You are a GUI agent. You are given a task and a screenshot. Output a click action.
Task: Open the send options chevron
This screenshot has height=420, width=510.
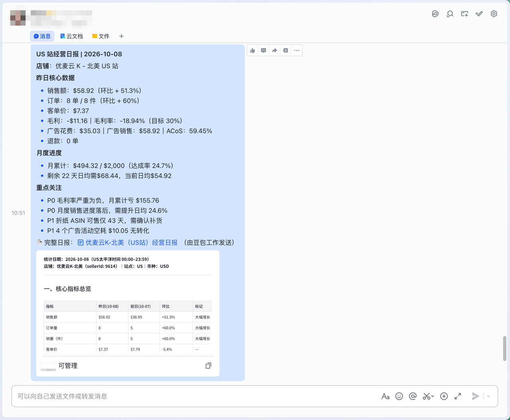488,396
